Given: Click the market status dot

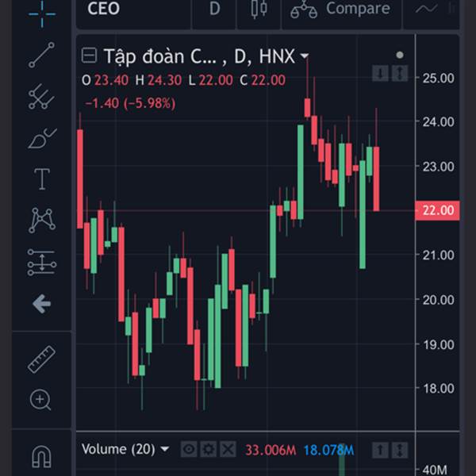Looking at the screenshot, I should [x=400, y=55].
